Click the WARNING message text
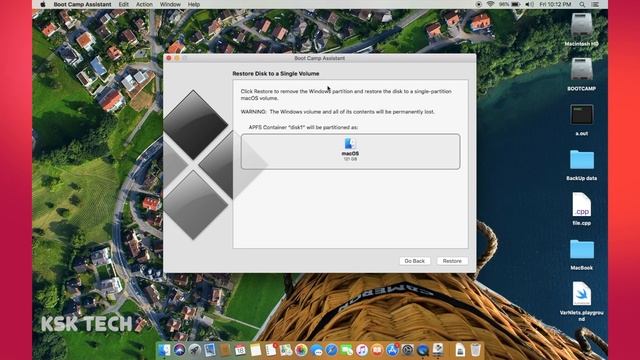 click(338, 111)
